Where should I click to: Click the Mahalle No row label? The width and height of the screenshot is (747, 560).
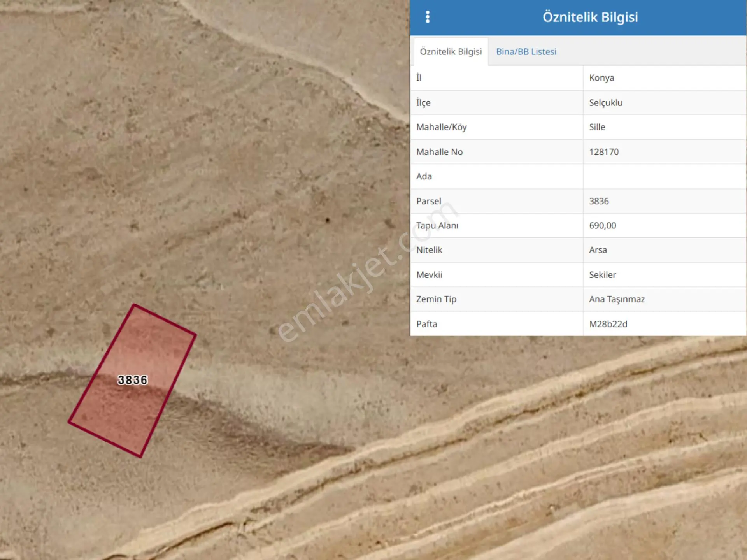tap(439, 152)
